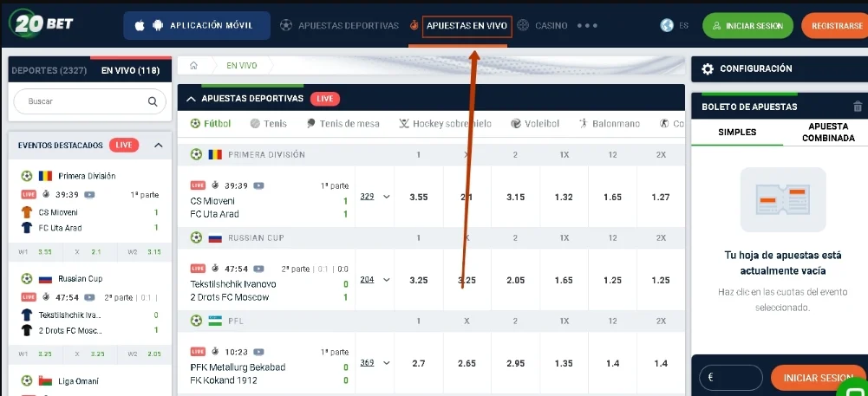This screenshot has height=396, width=868.
Task: Open Russian Cup featured event in sidebar
Action: (x=81, y=279)
